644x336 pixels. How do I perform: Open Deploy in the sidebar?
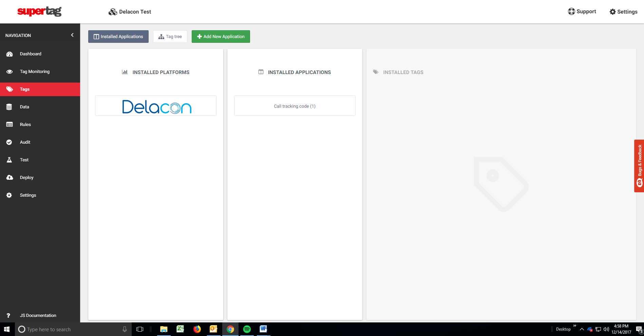(x=40, y=178)
